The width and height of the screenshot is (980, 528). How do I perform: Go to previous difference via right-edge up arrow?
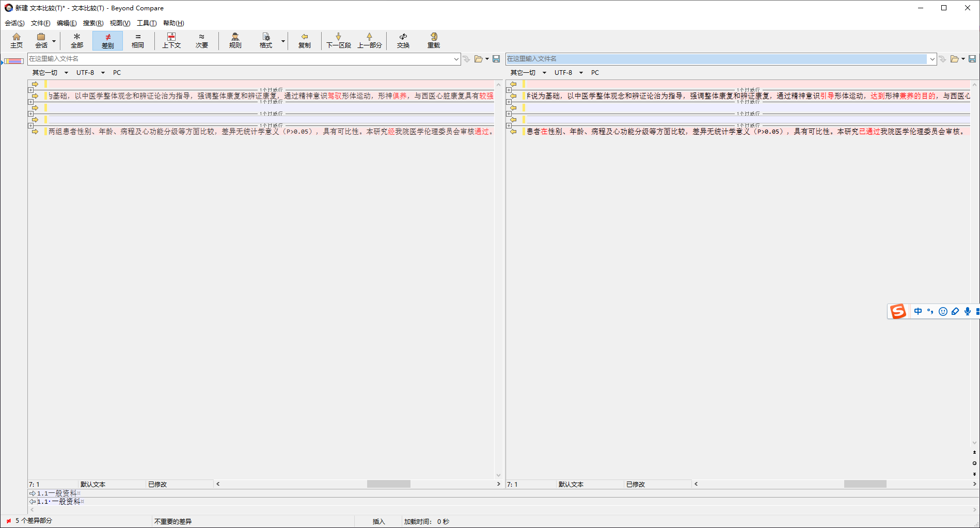pyautogui.click(x=974, y=452)
